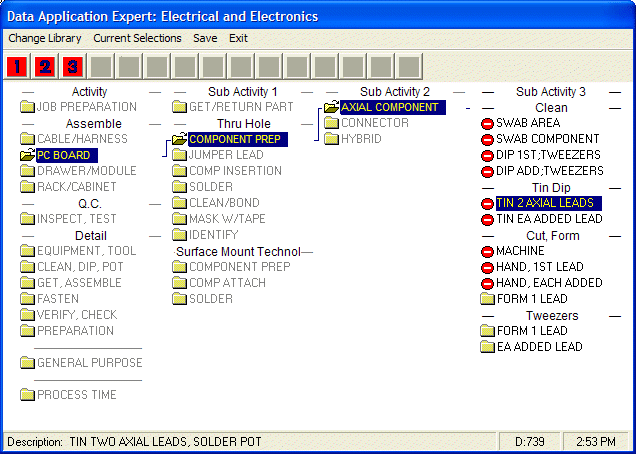The height and width of the screenshot is (454, 636).
Task: Select the GENERAL PURPOSE folder
Action: click(x=82, y=363)
